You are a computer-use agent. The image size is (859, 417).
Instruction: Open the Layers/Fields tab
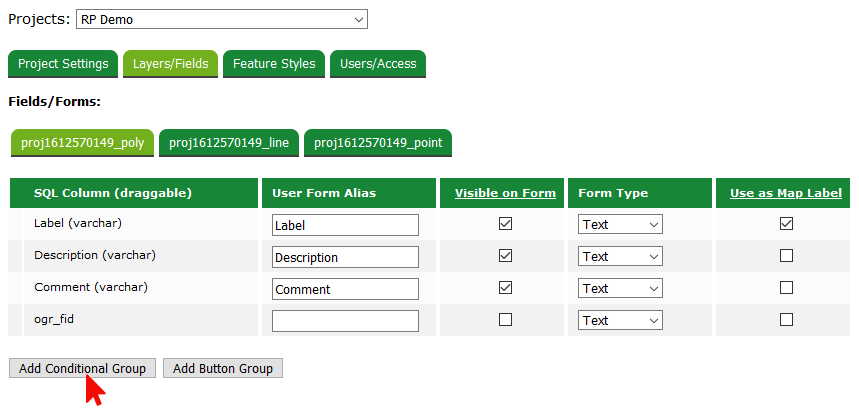pyautogui.click(x=171, y=64)
